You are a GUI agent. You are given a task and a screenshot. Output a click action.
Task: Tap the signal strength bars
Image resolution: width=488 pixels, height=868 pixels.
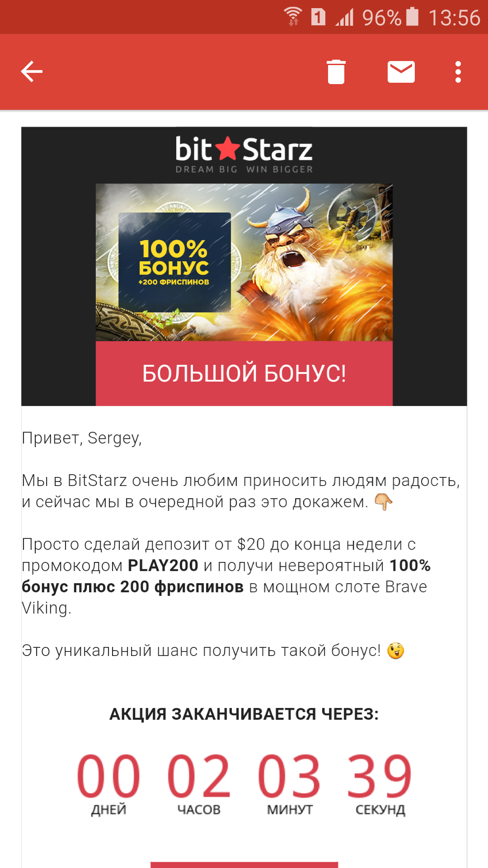click(x=344, y=17)
